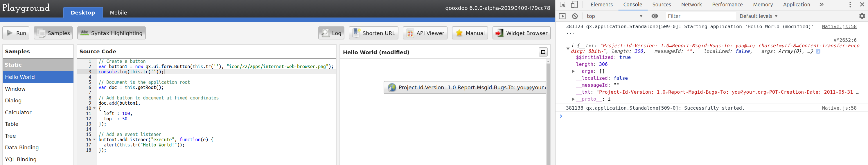The width and height of the screenshot is (868, 165).
Task: Open DevTools settings gear icon
Action: (862, 16)
